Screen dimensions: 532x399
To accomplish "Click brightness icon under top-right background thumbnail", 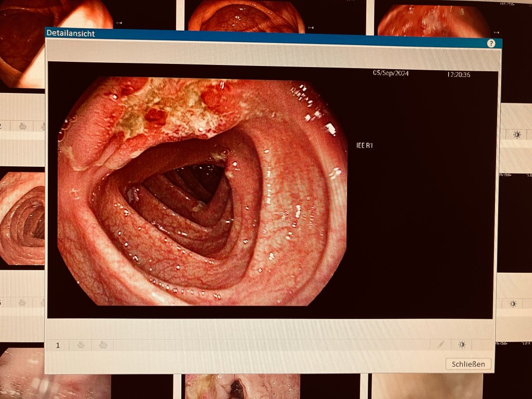I will coord(517,135).
